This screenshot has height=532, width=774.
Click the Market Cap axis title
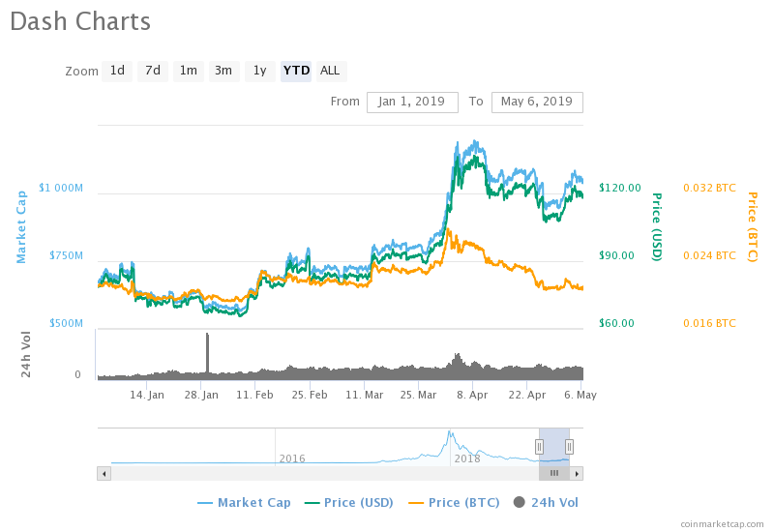coord(20,227)
